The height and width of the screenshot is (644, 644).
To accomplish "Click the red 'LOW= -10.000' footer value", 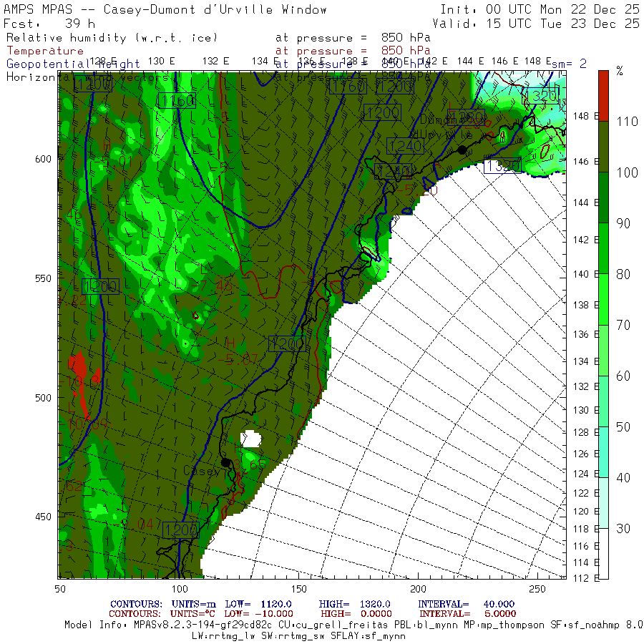I will click(x=259, y=614).
